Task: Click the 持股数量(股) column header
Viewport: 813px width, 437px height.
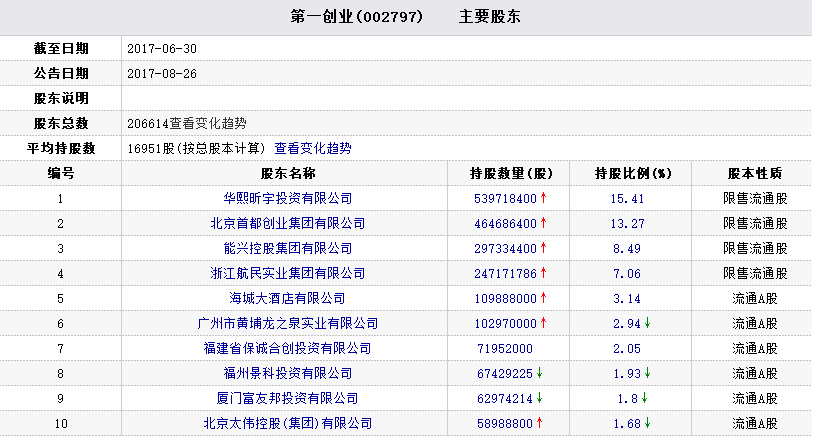Action: click(511, 174)
